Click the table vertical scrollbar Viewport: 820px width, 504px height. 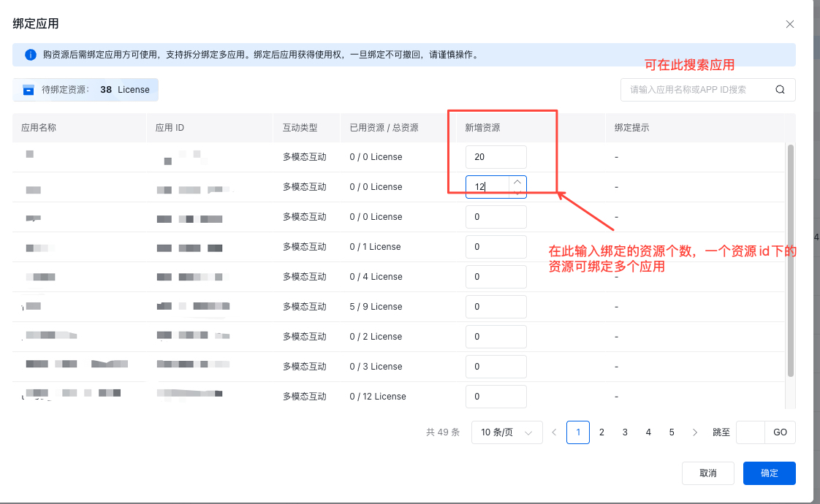click(x=790, y=260)
